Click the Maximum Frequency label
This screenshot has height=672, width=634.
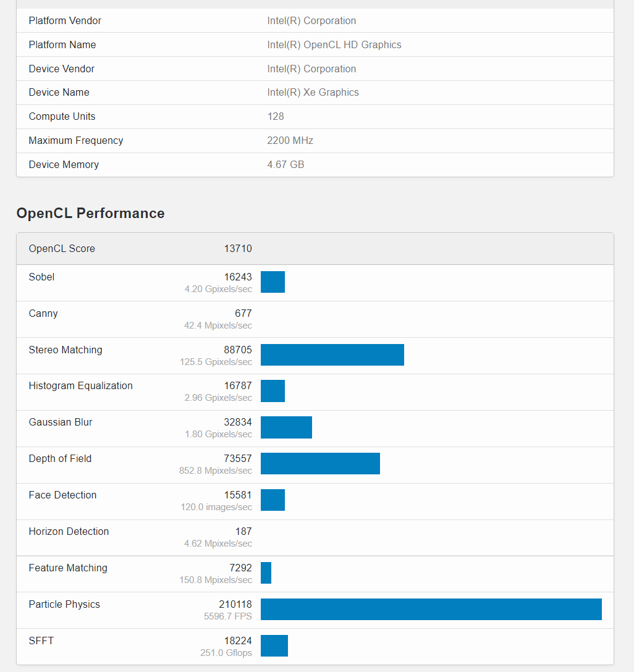(76, 140)
